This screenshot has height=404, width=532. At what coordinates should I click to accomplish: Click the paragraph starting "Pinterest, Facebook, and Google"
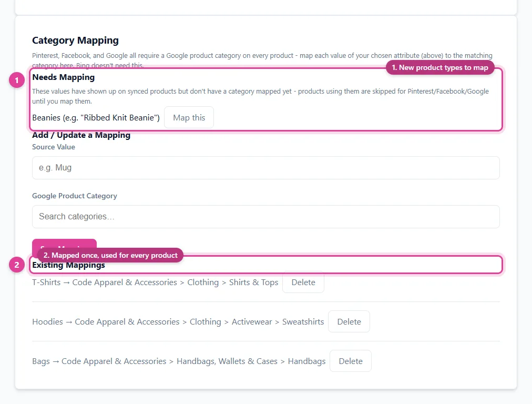pos(262,60)
